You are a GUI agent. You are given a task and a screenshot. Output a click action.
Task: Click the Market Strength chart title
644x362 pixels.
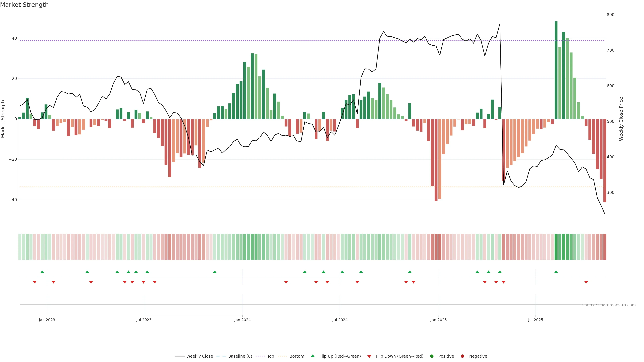[24, 5]
